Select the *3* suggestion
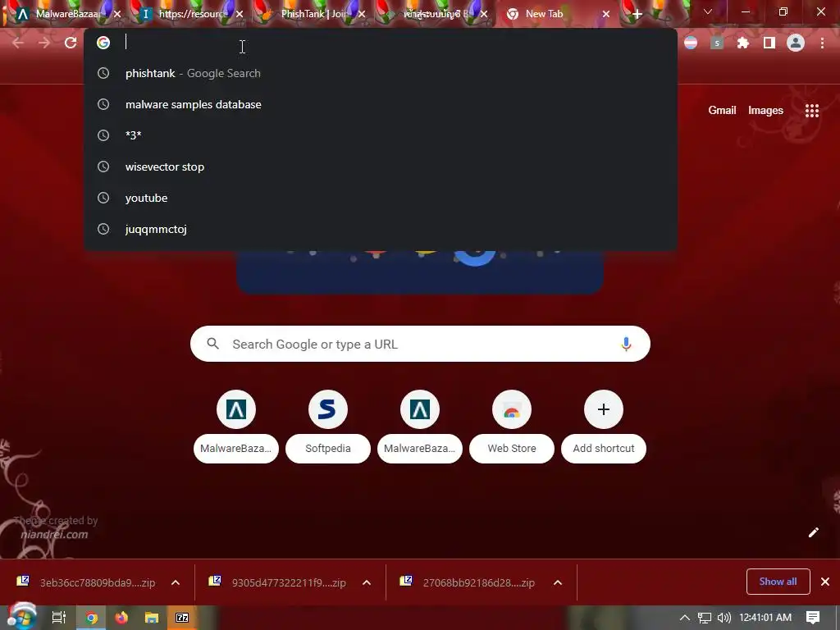Image resolution: width=840 pixels, height=630 pixels. [381, 135]
